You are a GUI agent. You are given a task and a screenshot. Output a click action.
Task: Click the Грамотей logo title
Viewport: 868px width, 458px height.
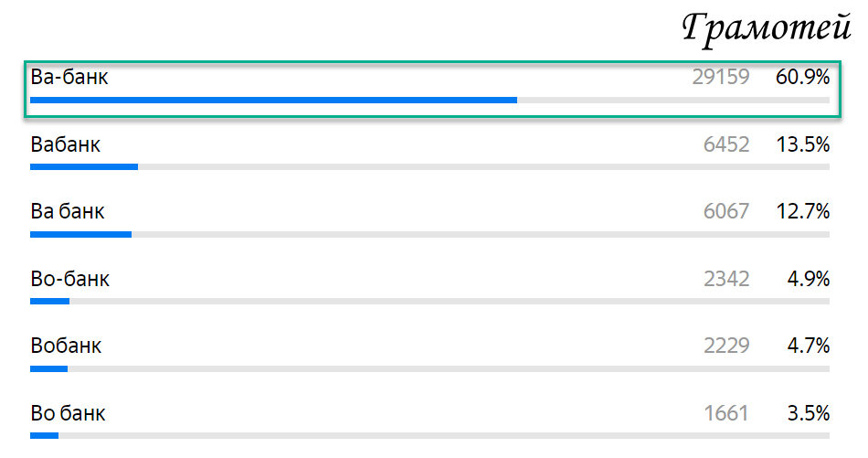coord(767,27)
